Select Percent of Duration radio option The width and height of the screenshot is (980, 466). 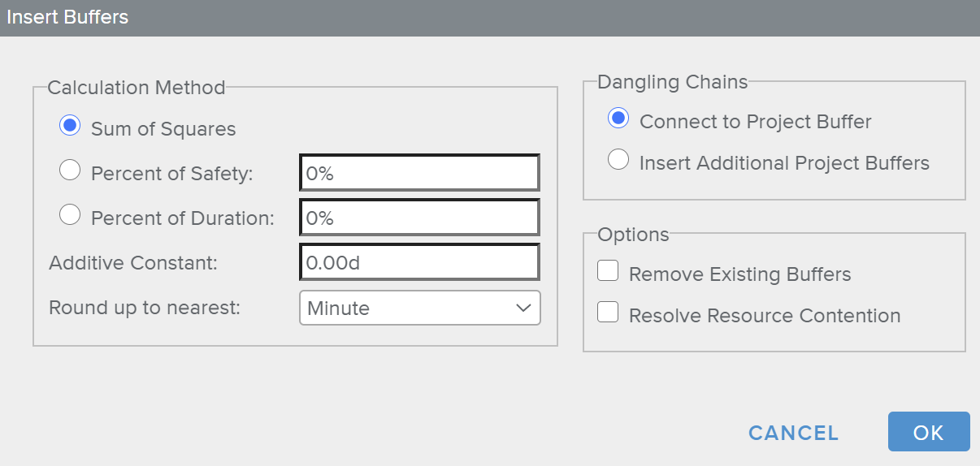tap(71, 215)
